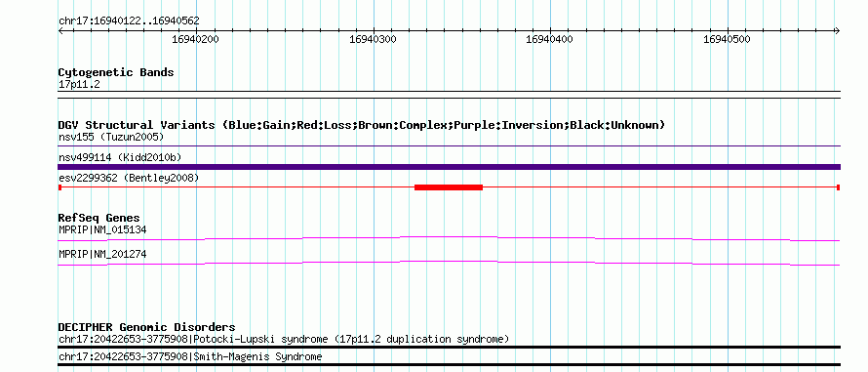Open the nsv499114 (Kidd2010b) variant label

pyautogui.click(x=120, y=157)
